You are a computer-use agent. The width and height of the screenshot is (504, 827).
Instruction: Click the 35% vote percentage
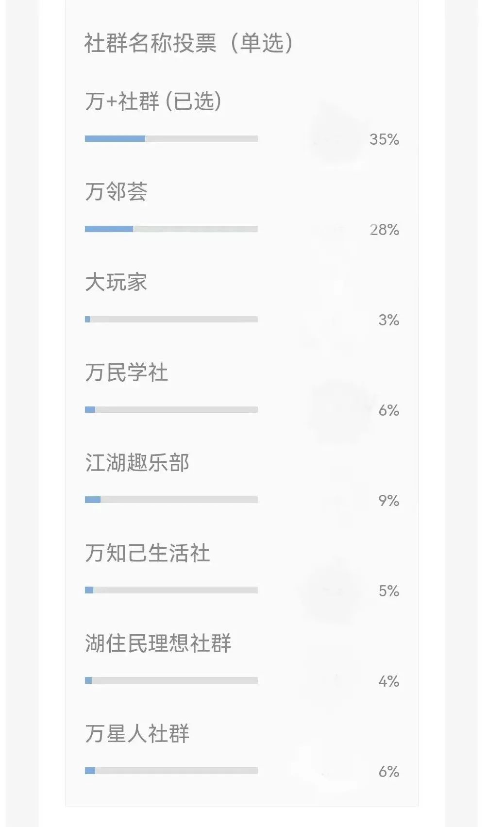[384, 139]
